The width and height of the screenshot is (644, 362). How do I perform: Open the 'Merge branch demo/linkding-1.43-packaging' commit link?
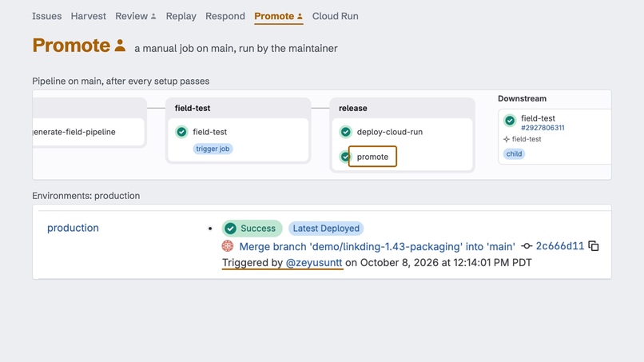coord(377,247)
